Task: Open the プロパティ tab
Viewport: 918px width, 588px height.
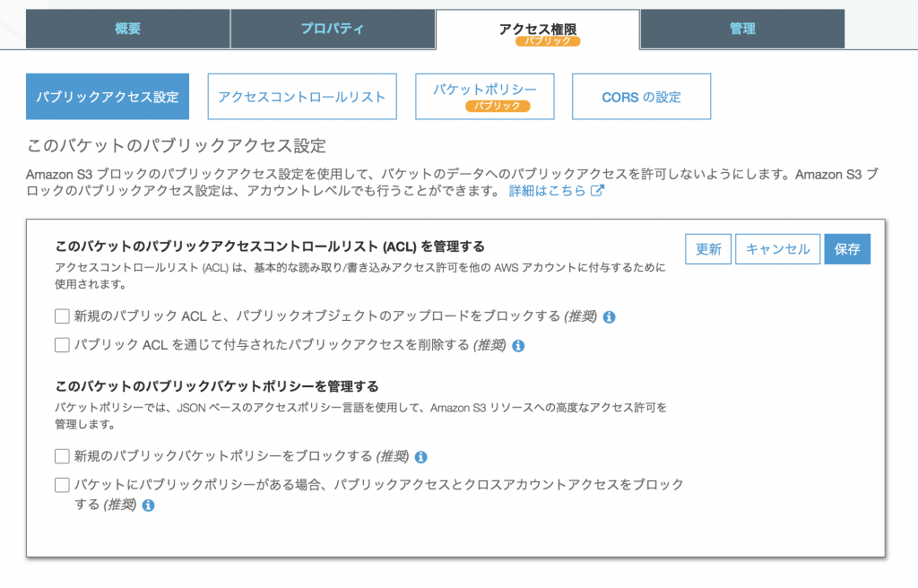Action: click(x=333, y=29)
